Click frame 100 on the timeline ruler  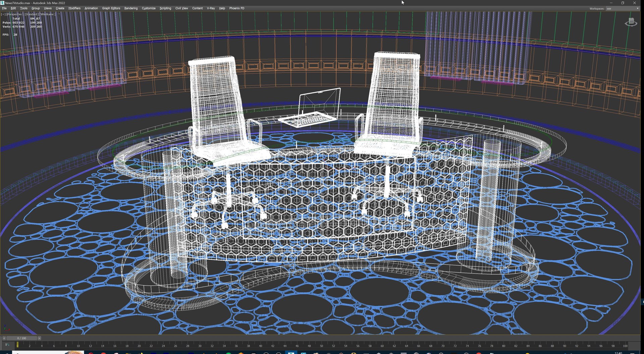625,346
